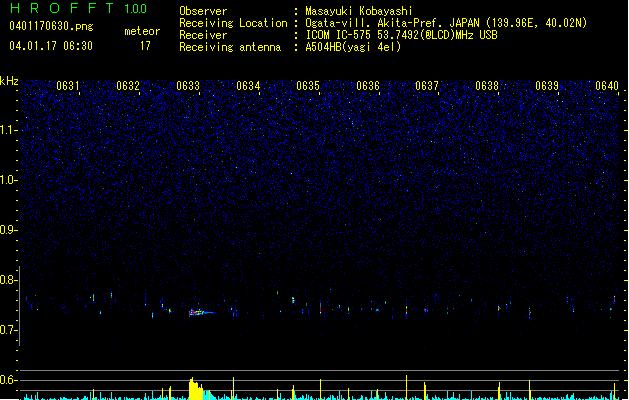This screenshot has width=629, height=400.
Task: Click the 0640 time marker
Action: click(x=607, y=86)
